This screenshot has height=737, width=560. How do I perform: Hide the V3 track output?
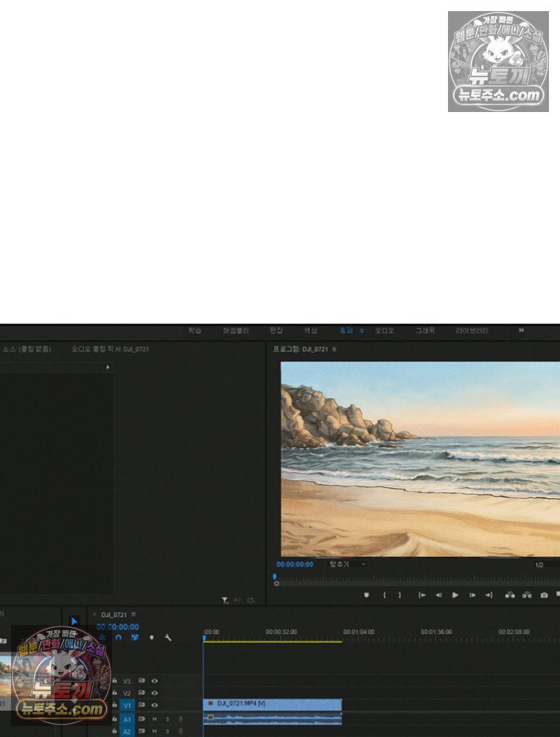pyautogui.click(x=154, y=680)
